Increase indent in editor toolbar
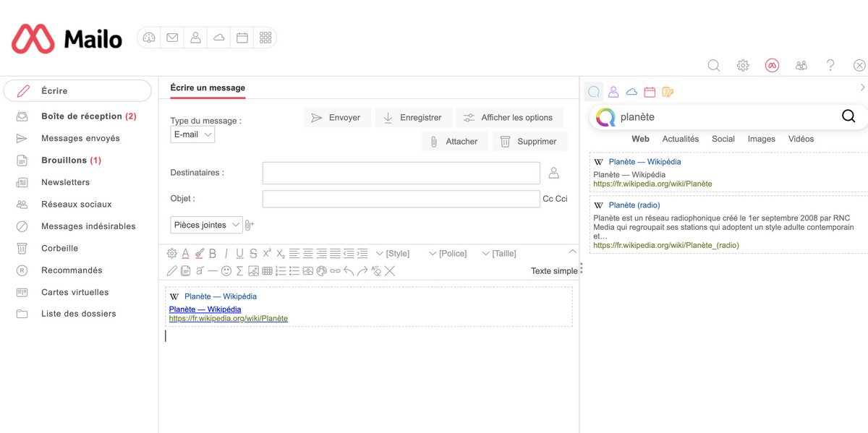The image size is (868, 433). tap(362, 253)
